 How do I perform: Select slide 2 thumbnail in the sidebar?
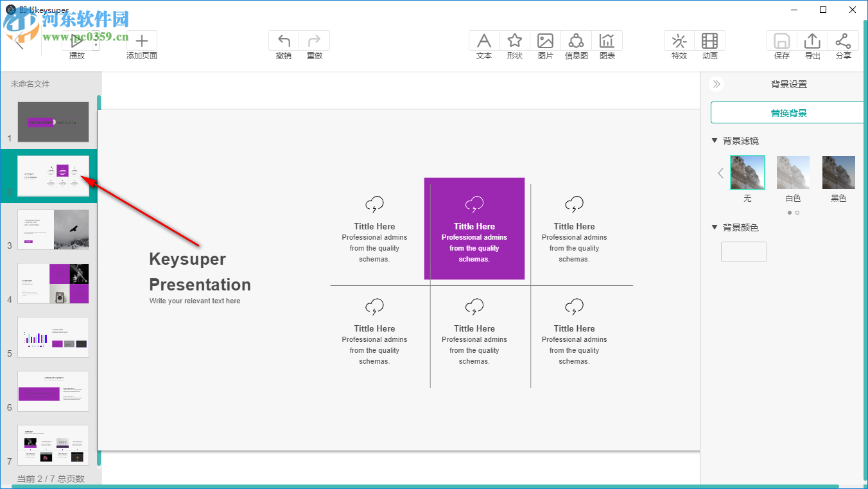tap(53, 176)
